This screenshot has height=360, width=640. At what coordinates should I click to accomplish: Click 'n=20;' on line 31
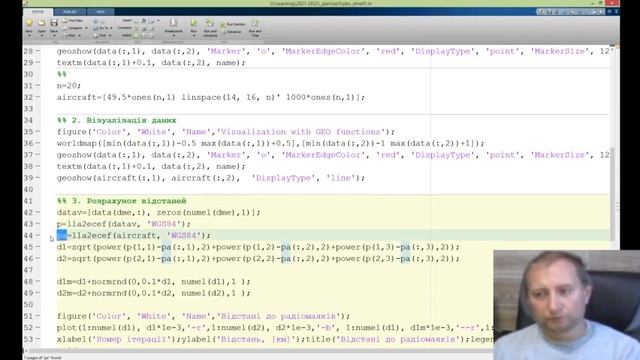69,86
